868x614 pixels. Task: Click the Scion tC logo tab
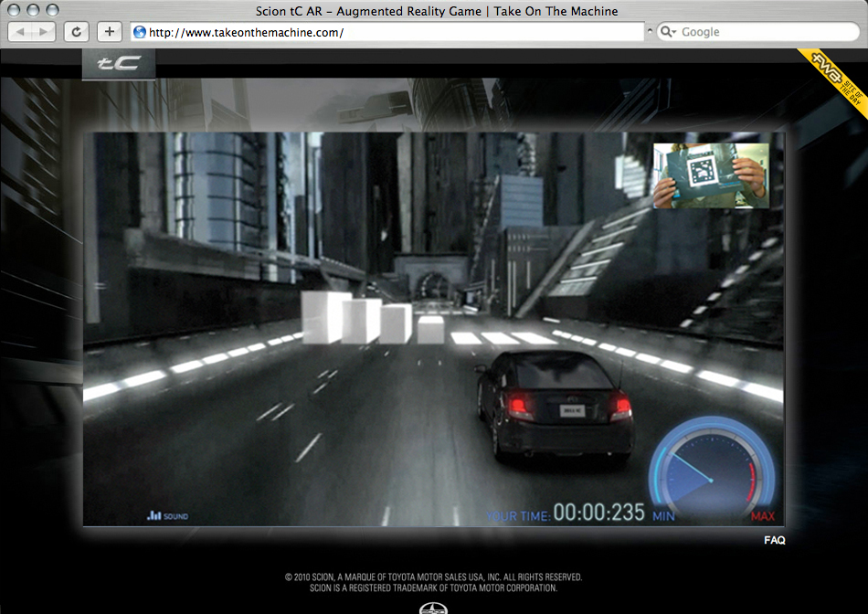[119, 64]
